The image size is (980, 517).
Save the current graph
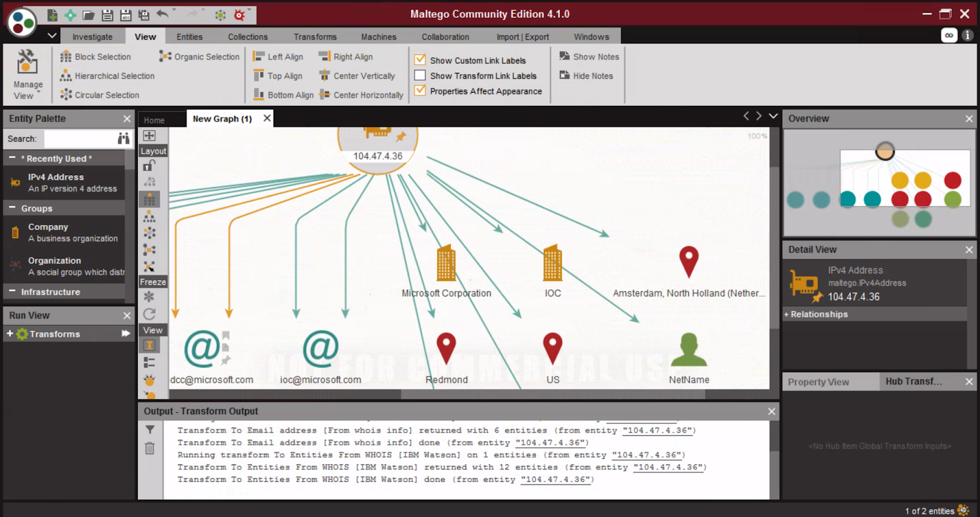(107, 15)
